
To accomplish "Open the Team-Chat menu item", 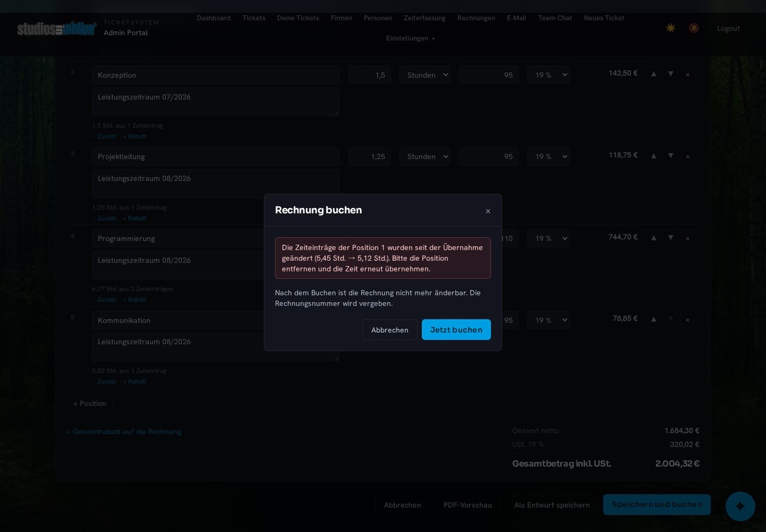I will 555,18.
